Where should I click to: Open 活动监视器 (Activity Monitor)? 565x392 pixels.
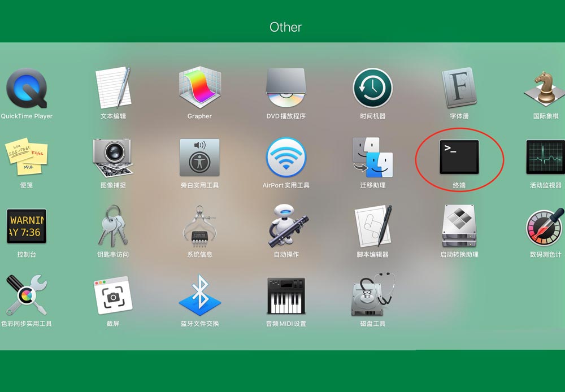[546, 156]
